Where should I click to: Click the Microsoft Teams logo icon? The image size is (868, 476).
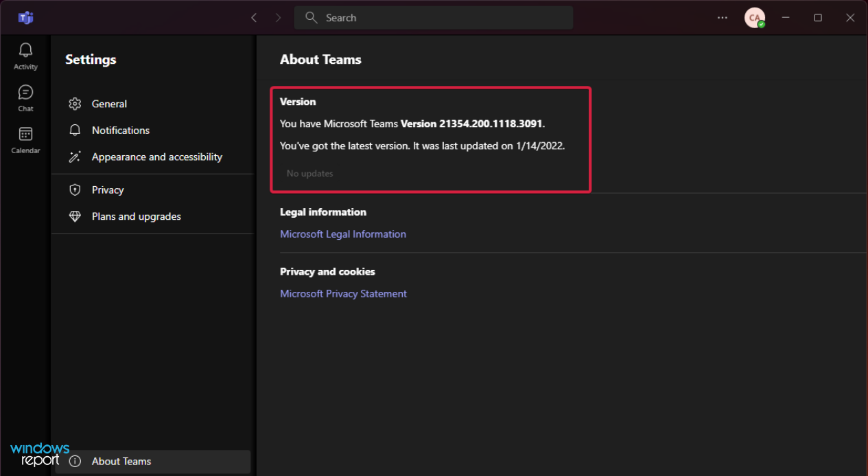[x=26, y=18]
